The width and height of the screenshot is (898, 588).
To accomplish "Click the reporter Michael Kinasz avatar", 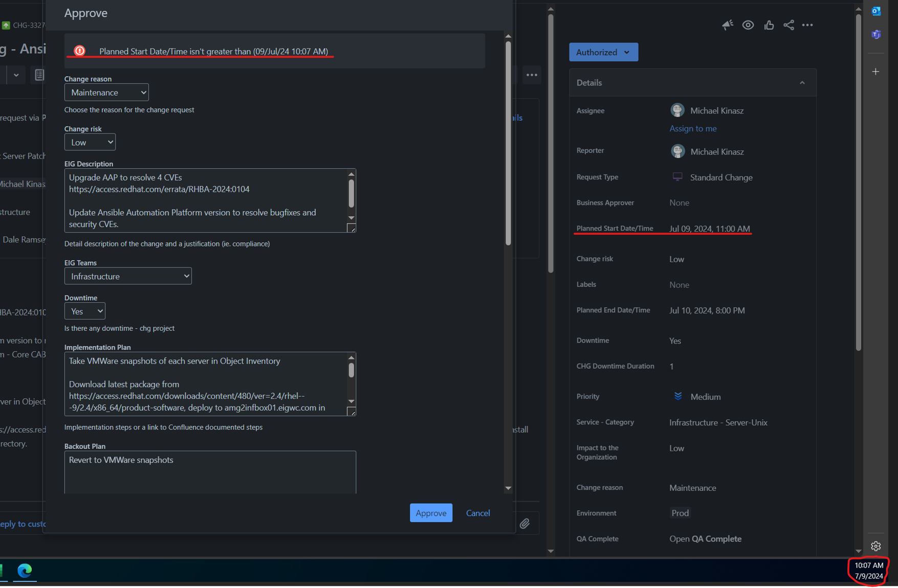I will click(677, 151).
